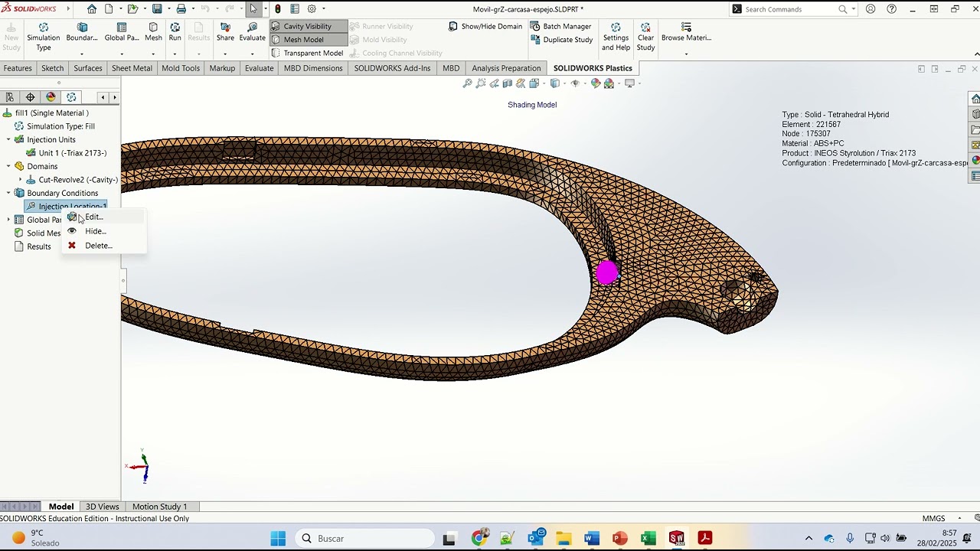Screen dimensions: 980x551
Task: Collapse the Domains tree node
Action: click(8, 166)
